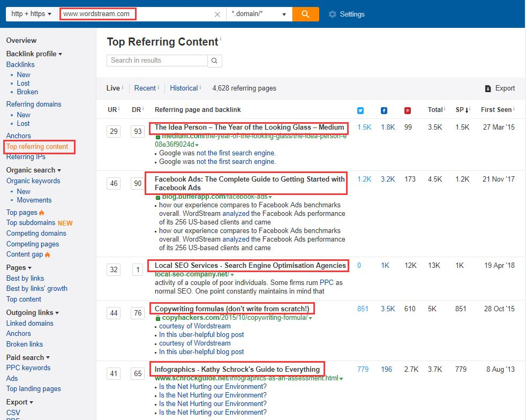
Task: Expand the medium.com URL dropdown arrow
Action: point(197,145)
